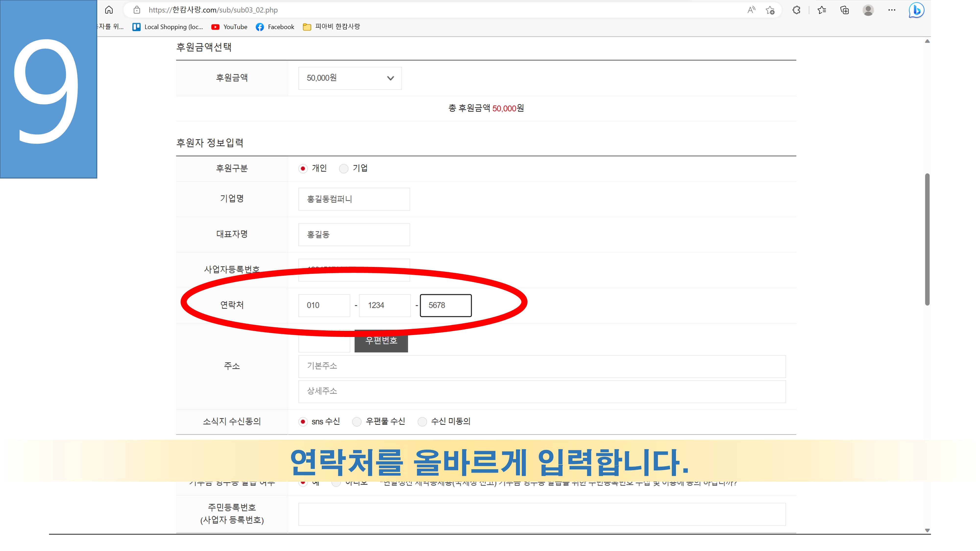Open the Read aloud icon
This screenshot has width=980, height=551.
click(x=751, y=10)
